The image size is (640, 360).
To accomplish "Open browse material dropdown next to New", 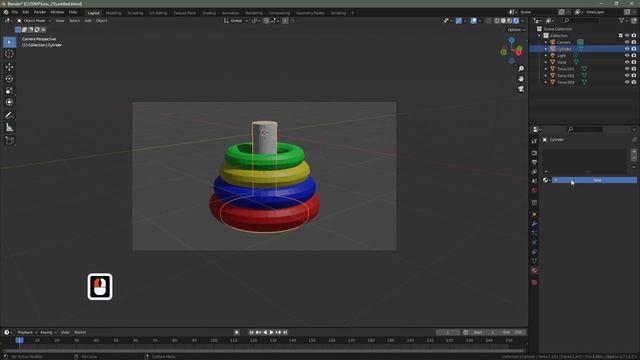I will pyautogui.click(x=546, y=180).
